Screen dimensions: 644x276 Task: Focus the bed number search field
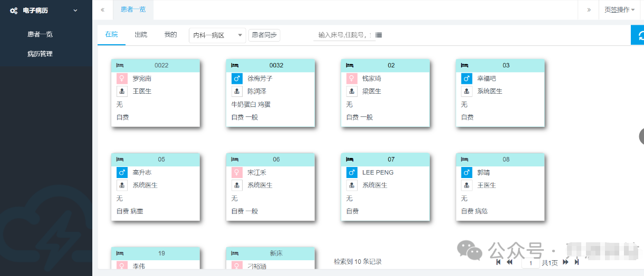[344, 35]
